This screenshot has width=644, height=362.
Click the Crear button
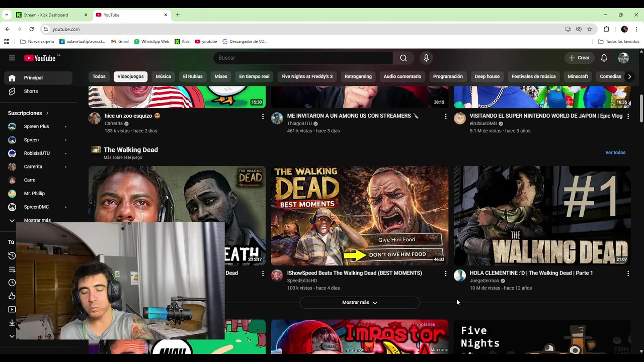click(580, 58)
